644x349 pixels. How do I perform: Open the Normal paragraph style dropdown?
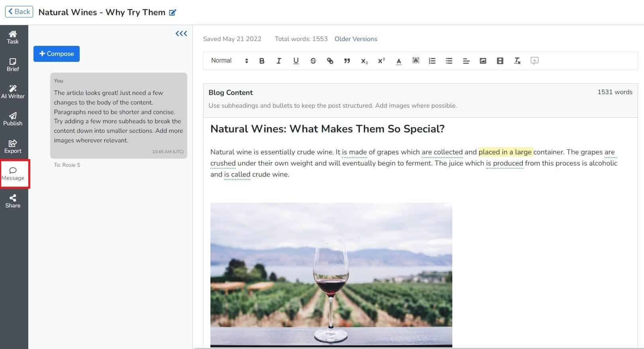point(229,61)
